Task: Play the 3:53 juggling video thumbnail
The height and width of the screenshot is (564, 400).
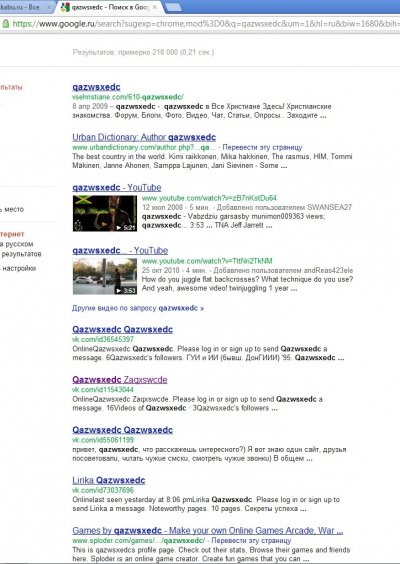Action: (105, 276)
